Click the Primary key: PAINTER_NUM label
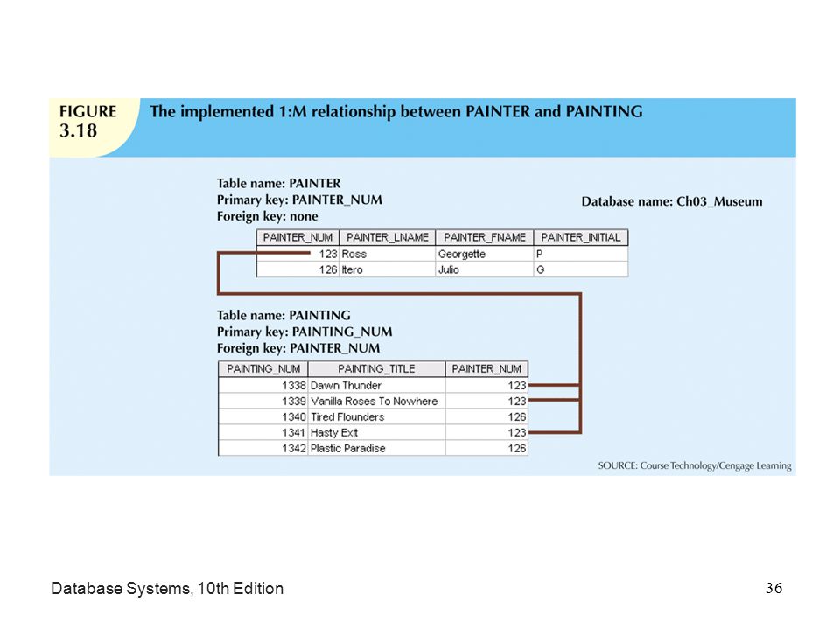Screen dimensions: 840x630 299,199
